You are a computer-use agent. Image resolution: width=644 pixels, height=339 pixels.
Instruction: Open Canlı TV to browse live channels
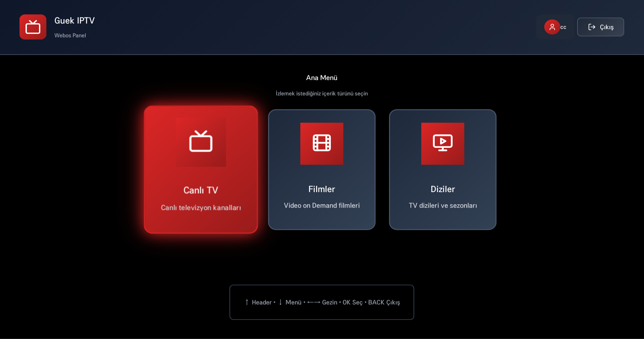tap(201, 170)
